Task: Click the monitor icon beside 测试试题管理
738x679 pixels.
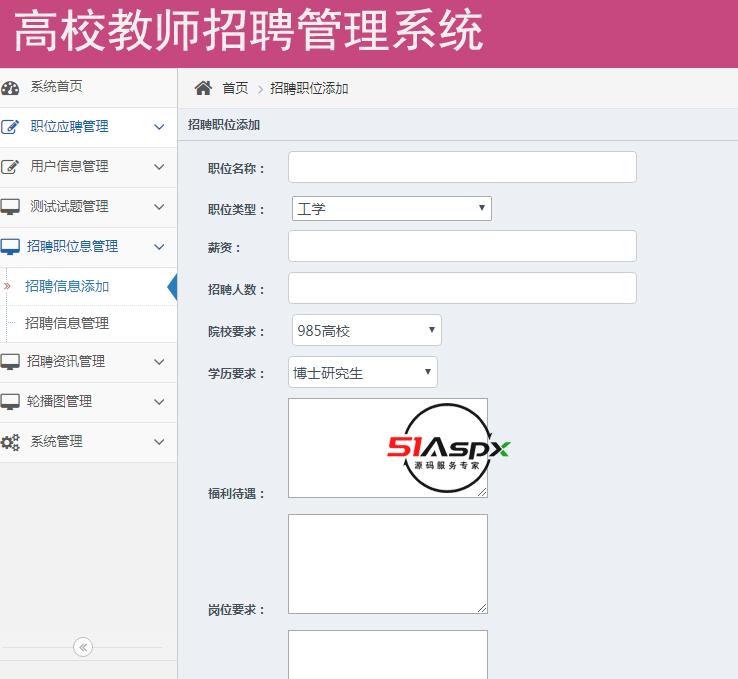Action: pyautogui.click(x=10, y=207)
